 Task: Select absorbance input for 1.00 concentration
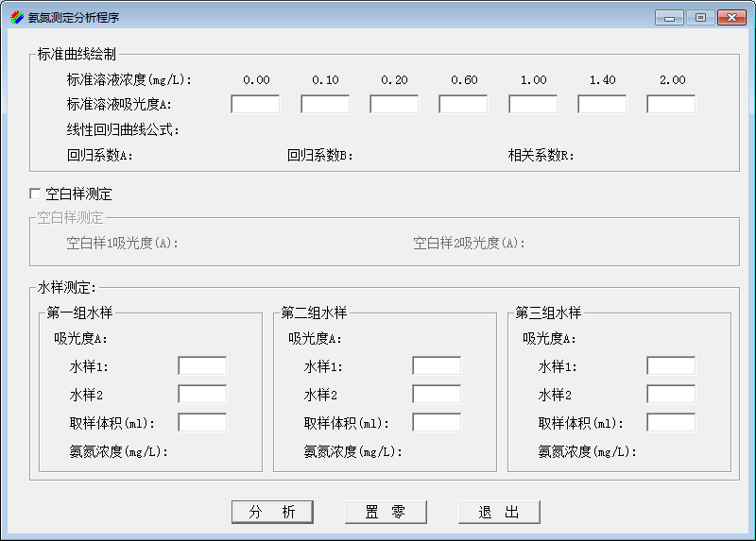click(533, 105)
